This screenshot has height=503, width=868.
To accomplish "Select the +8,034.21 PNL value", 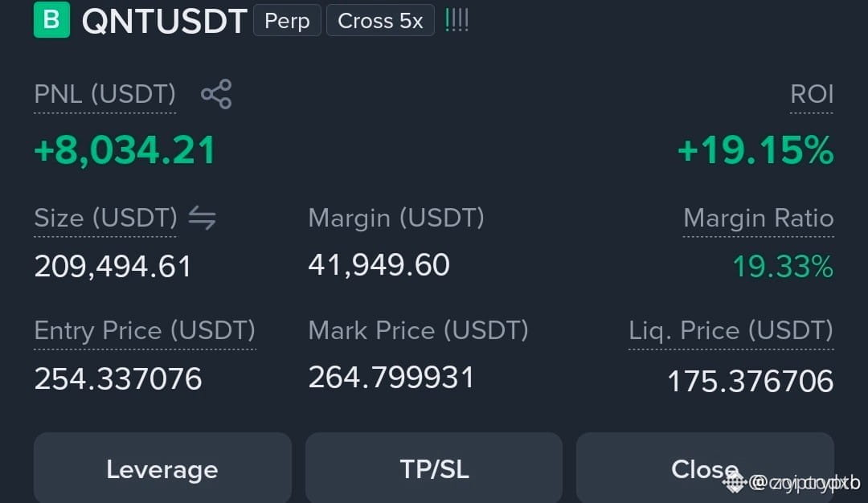I will pyautogui.click(x=125, y=150).
